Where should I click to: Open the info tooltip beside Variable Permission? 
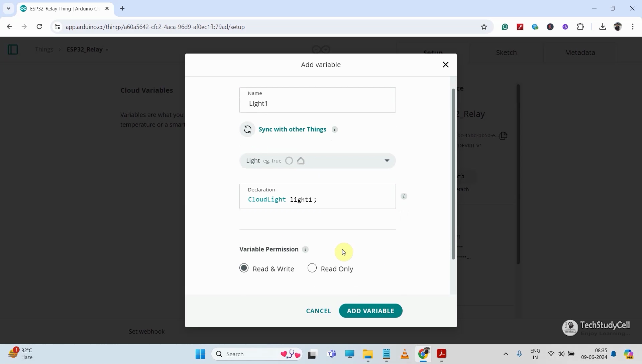pos(305,249)
